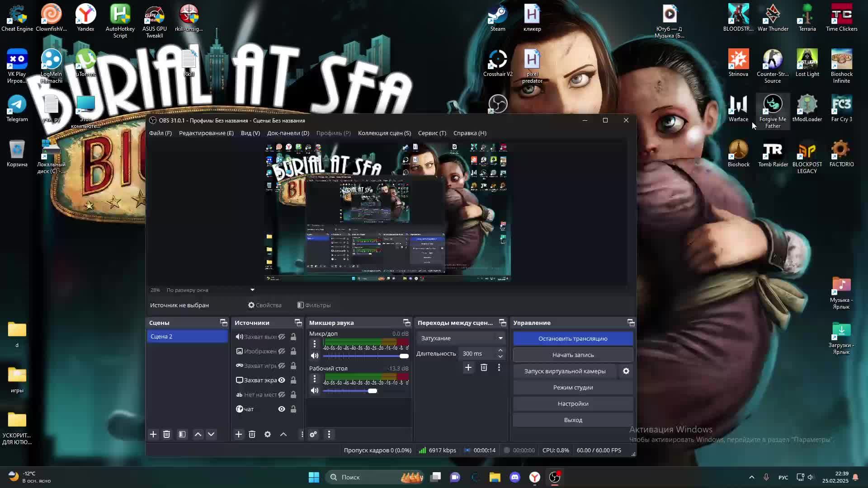Open audio mixer menu three dots
868x488 pixels.
point(329,434)
